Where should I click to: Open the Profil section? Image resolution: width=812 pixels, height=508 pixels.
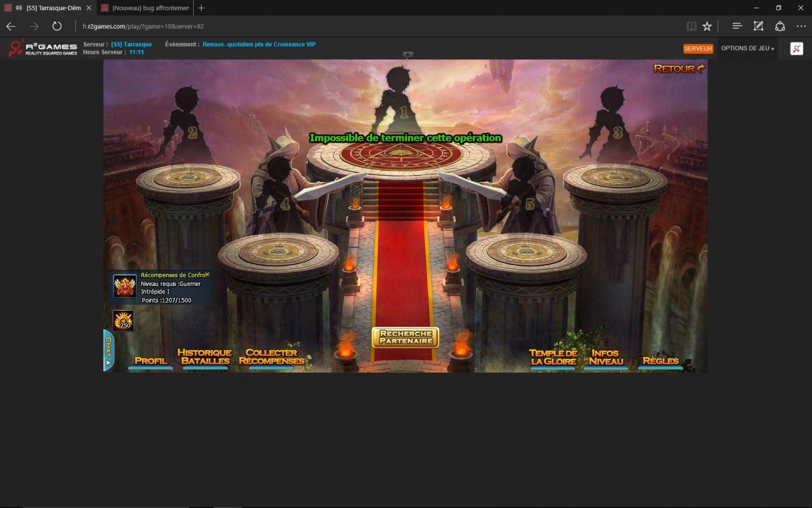[150, 360]
